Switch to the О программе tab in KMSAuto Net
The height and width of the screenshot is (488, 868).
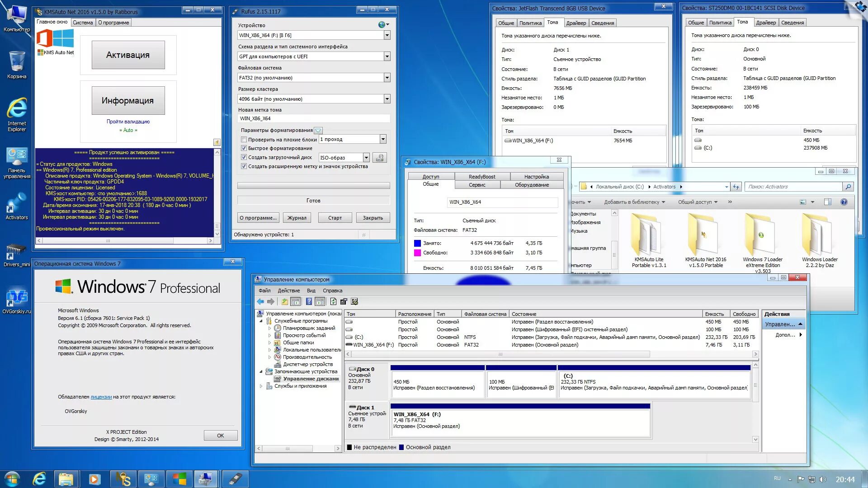[x=113, y=23]
